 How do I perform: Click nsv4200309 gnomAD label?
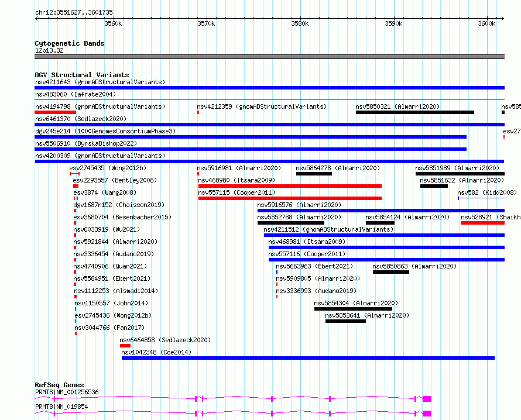[x=100, y=156]
